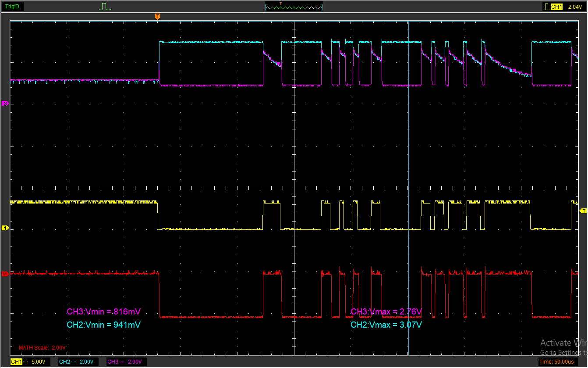Click the Trig'D trigger status indicator

pyautogui.click(x=13, y=7)
